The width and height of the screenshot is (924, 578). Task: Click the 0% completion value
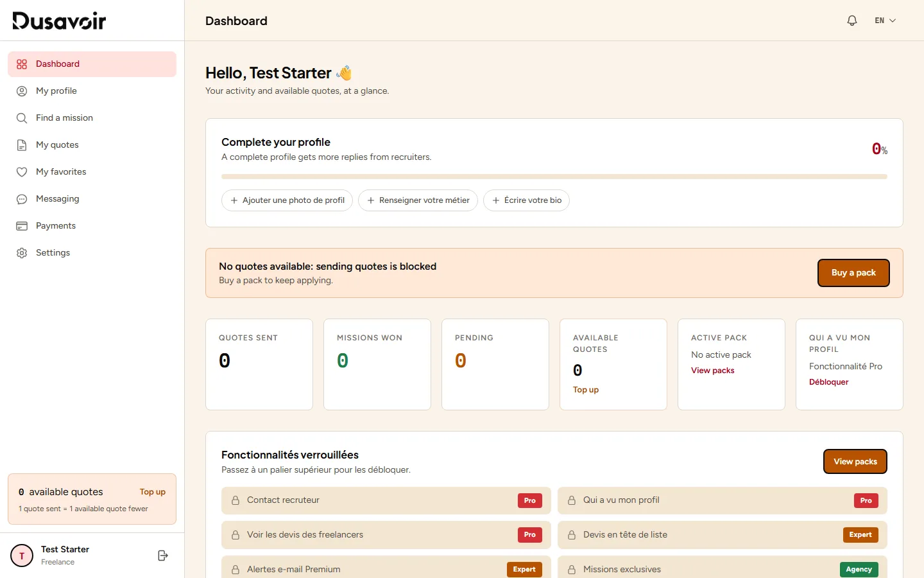tap(879, 149)
